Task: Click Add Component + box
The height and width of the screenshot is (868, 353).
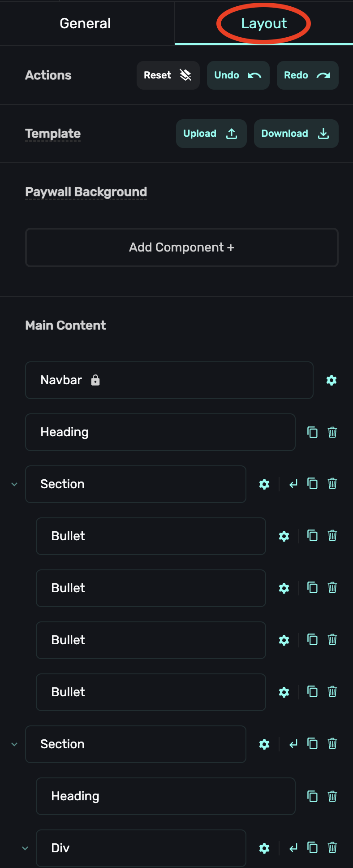Action: pos(181,247)
